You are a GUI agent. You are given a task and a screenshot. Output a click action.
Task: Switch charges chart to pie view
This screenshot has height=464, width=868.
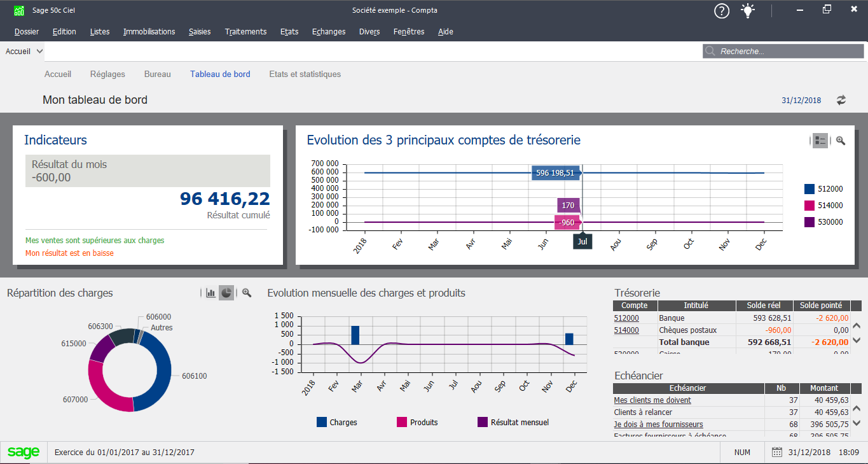pos(226,293)
